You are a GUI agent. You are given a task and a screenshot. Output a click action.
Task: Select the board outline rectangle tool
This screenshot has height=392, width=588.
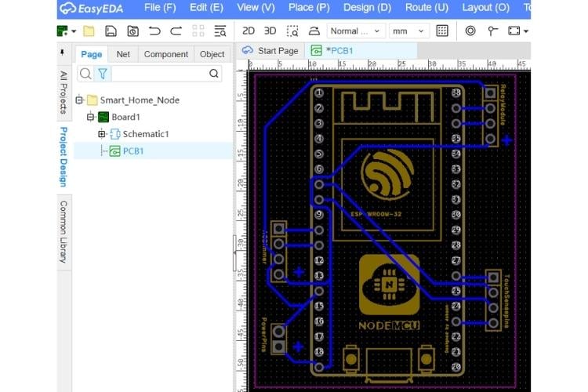tap(514, 31)
